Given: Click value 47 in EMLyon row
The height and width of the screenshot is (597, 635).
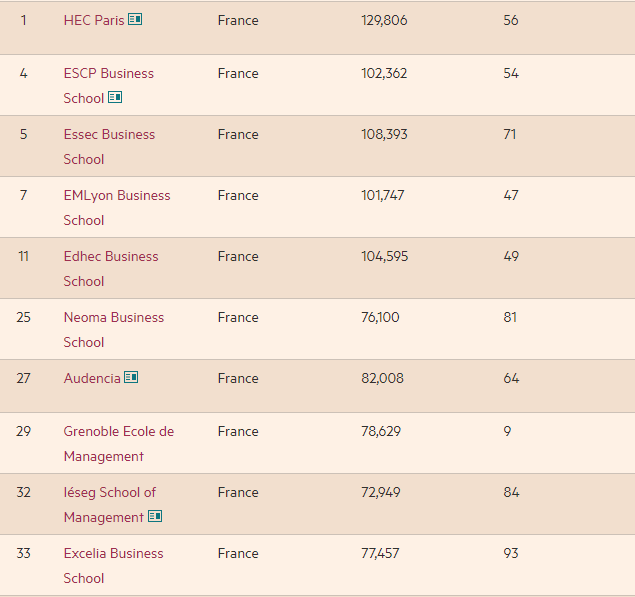Looking at the screenshot, I should click(x=511, y=195).
